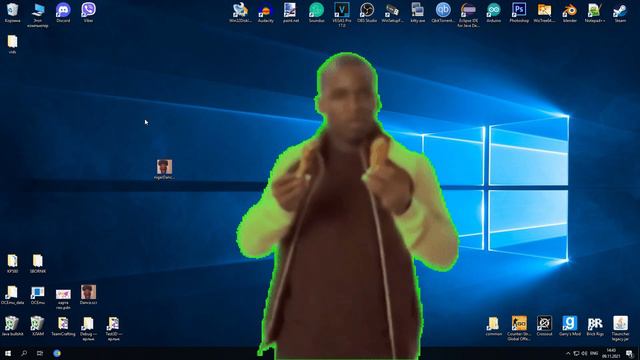Screen dimensions: 640x360
Task: Launch the Win32DiskImager desktop shortcut
Action: (x=240, y=13)
